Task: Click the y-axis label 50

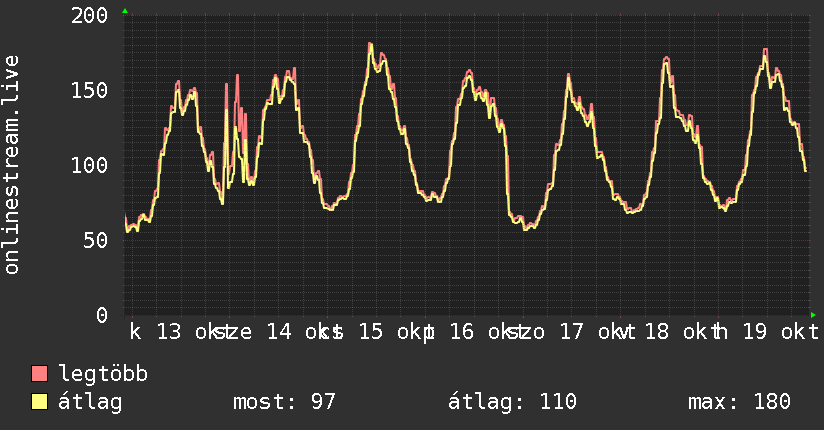Action: 96,240
